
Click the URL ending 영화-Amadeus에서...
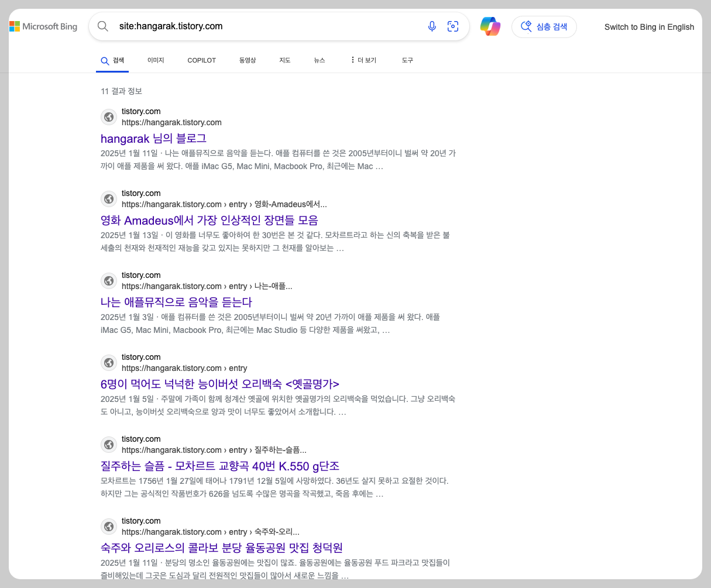(224, 205)
